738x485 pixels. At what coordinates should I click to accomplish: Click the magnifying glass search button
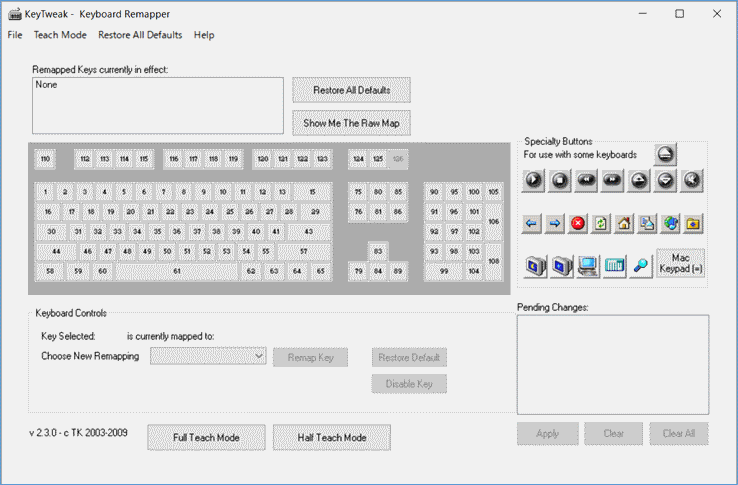(641, 266)
